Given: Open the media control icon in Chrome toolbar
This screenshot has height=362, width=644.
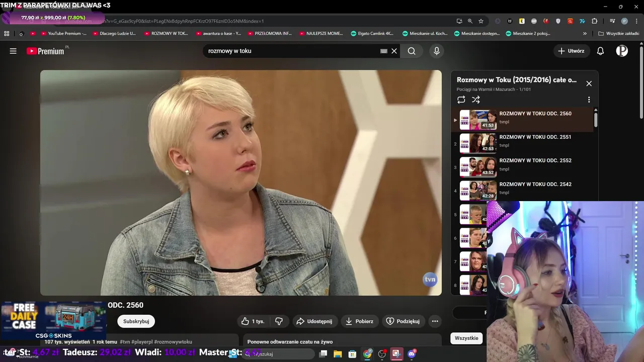Looking at the screenshot, I should (612, 21).
